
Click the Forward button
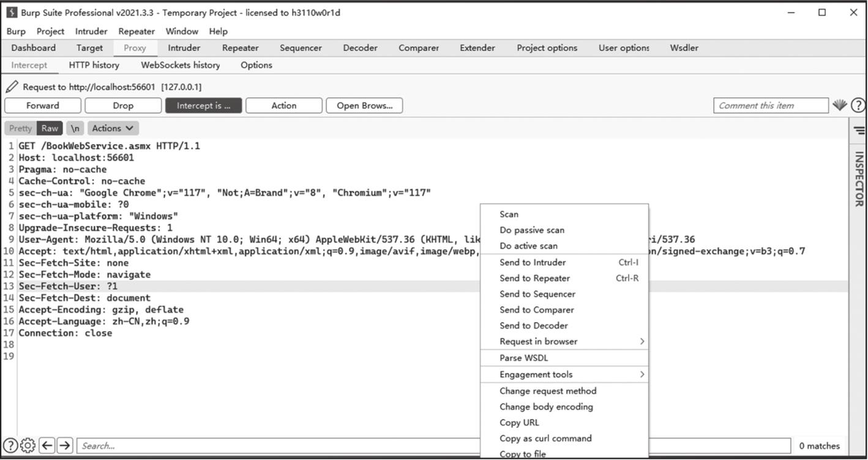click(x=43, y=105)
